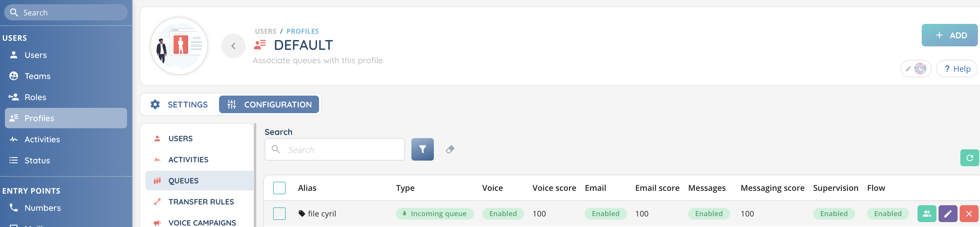Check the file cyril row checkbox
Viewport: 980px width, 227px height.
click(x=279, y=214)
